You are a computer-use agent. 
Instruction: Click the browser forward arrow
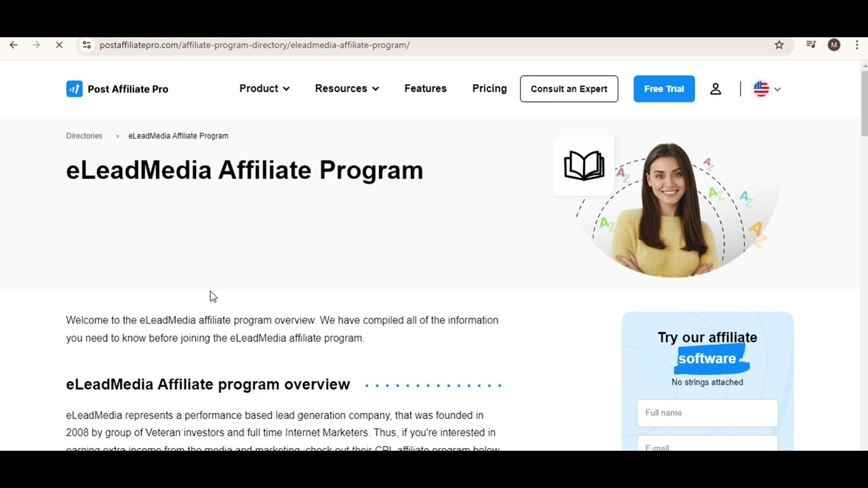point(37,45)
